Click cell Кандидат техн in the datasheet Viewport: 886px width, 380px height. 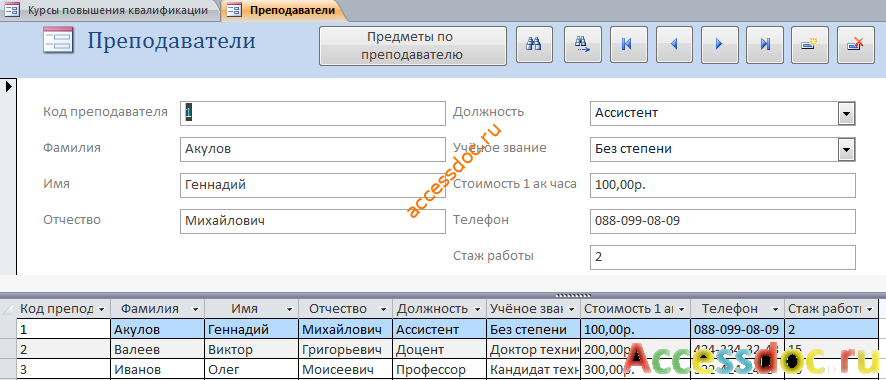tap(533, 370)
